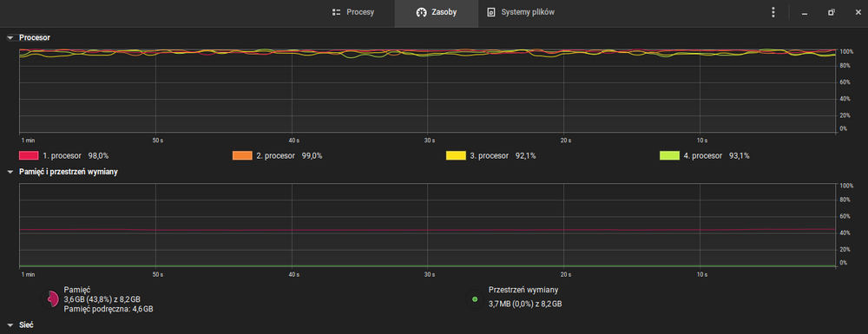Click the Przestrzeń wymiany green circle icon

point(475,299)
